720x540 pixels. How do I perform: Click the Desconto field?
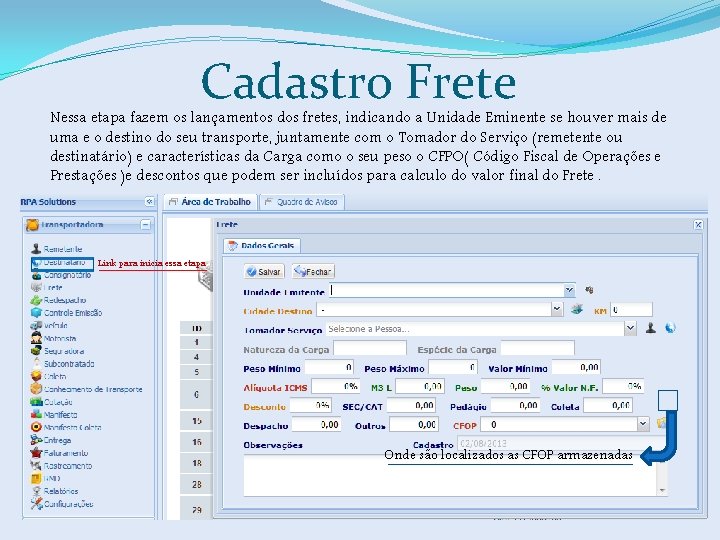coord(310,405)
